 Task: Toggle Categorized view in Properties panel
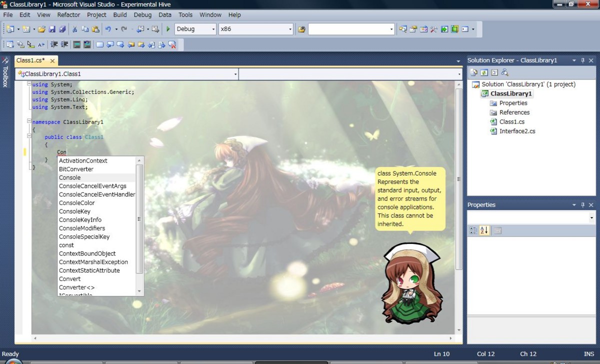pos(473,230)
